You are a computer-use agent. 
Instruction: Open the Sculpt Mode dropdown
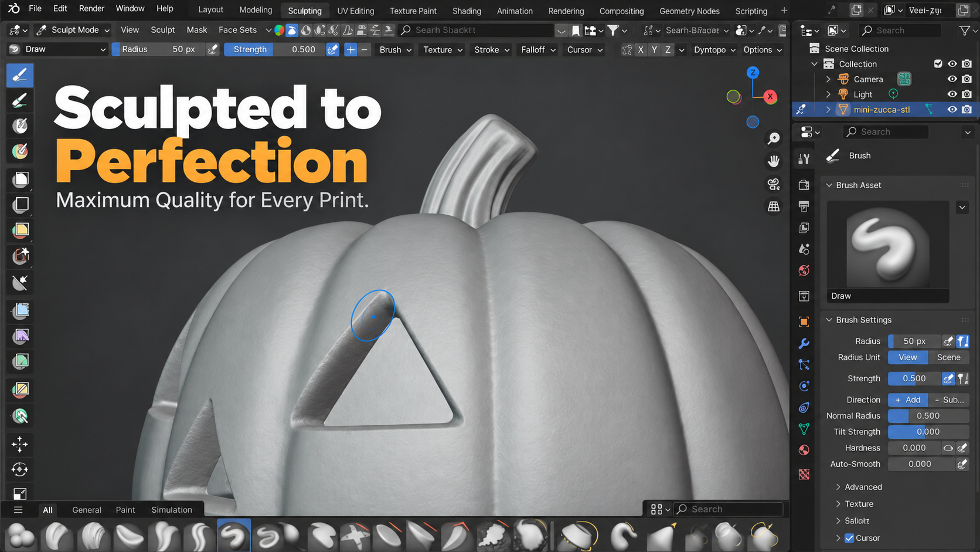coord(73,30)
